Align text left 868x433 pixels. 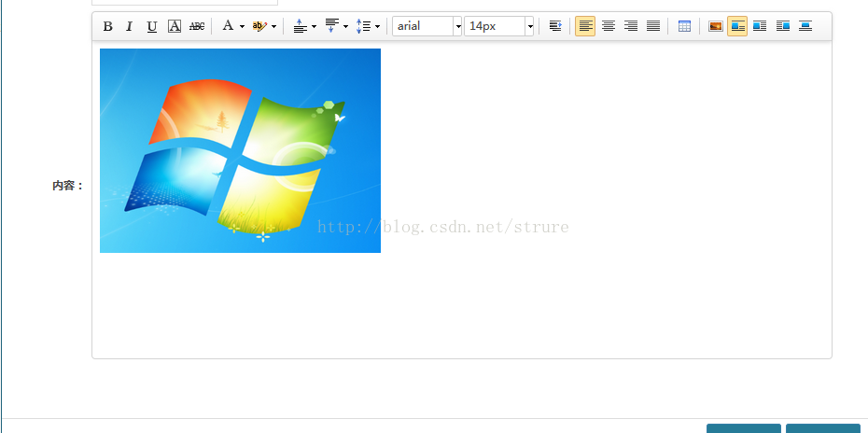pos(585,26)
